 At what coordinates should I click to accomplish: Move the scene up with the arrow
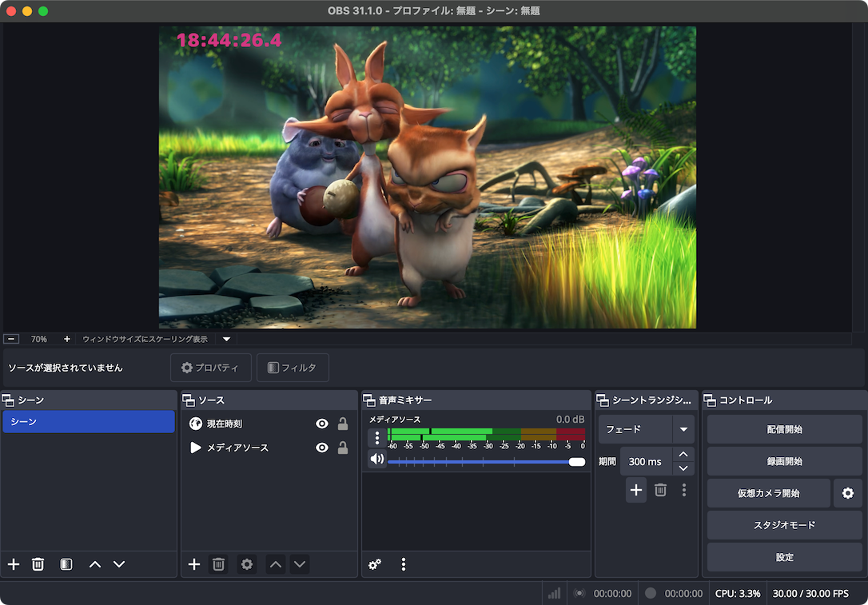95,564
